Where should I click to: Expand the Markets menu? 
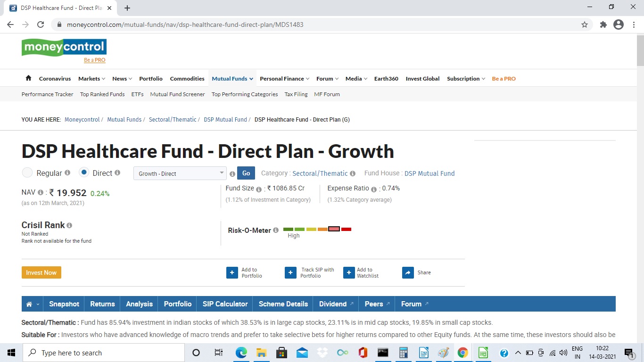pos(91,79)
